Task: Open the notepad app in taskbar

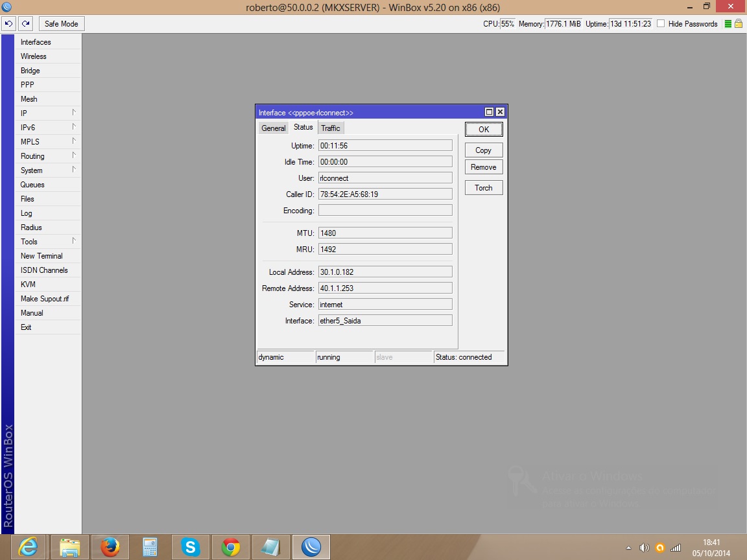Action: [270, 547]
